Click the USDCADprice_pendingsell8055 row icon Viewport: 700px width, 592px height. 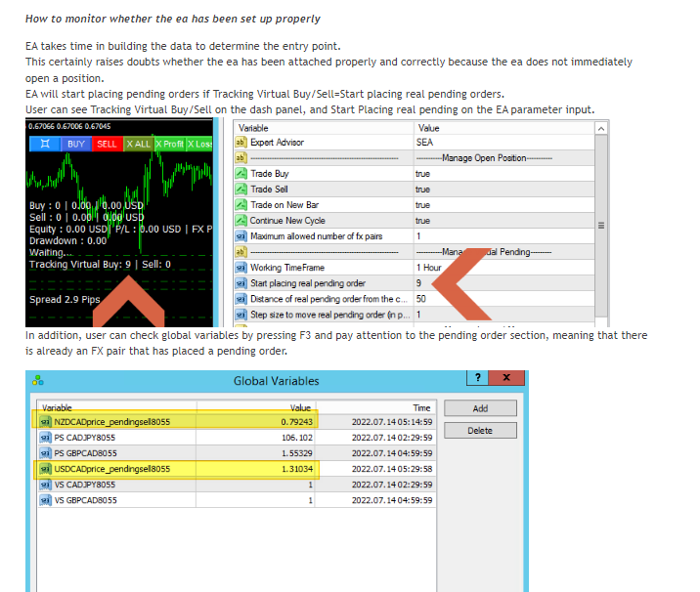pos(45,469)
